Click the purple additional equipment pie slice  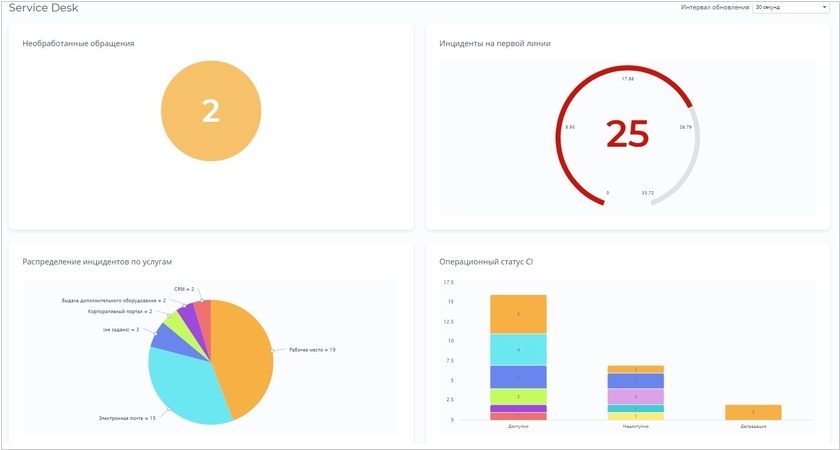[188, 316]
